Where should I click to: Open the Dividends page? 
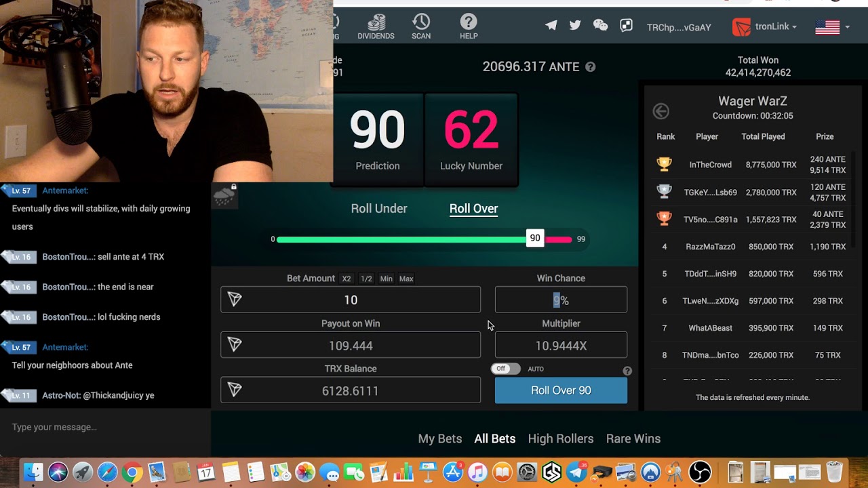pos(376,26)
